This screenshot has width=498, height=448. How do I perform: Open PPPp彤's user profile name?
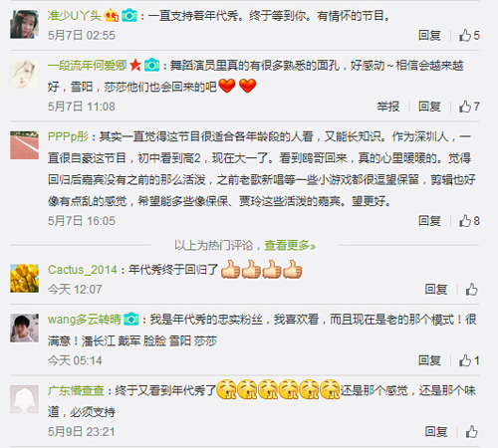point(68,136)
